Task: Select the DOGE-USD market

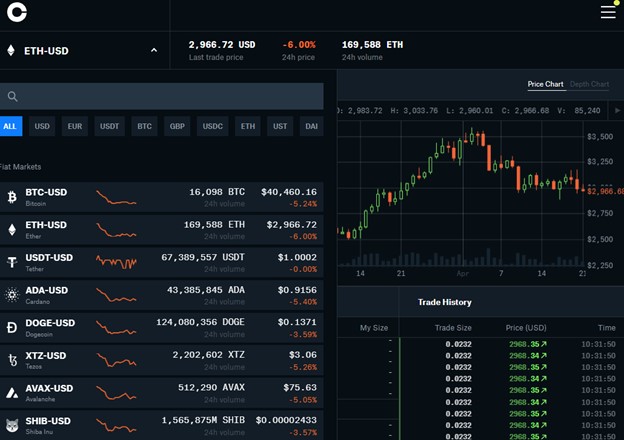Action: coord(162,327)
